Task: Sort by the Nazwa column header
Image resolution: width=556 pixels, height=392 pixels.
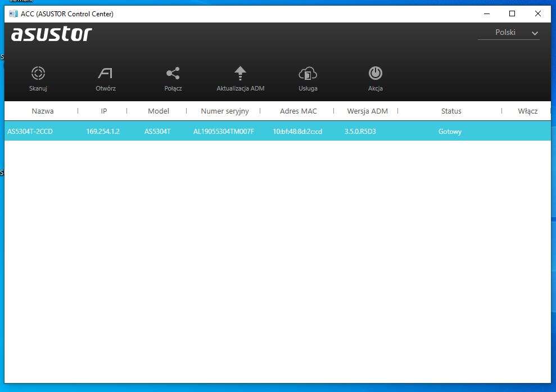Action: (43, 111)
